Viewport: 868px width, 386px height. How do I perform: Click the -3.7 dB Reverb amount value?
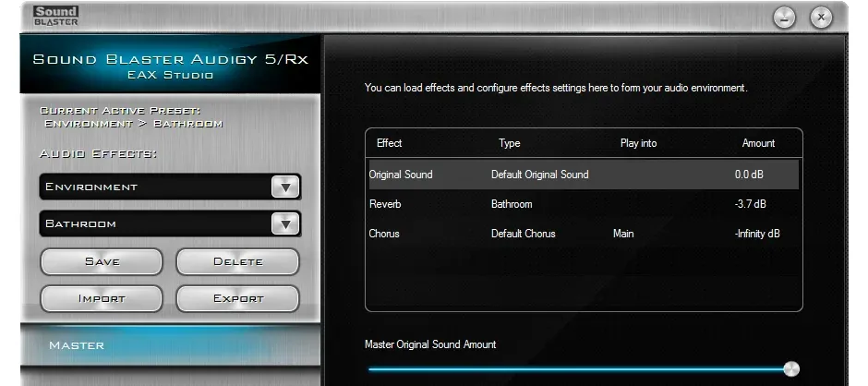[750, 204]
